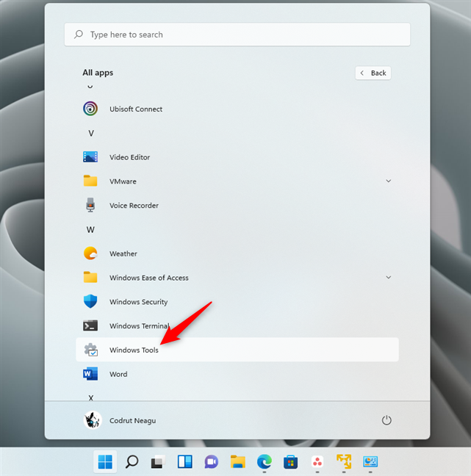Click the power button icon

pos(386,420)
